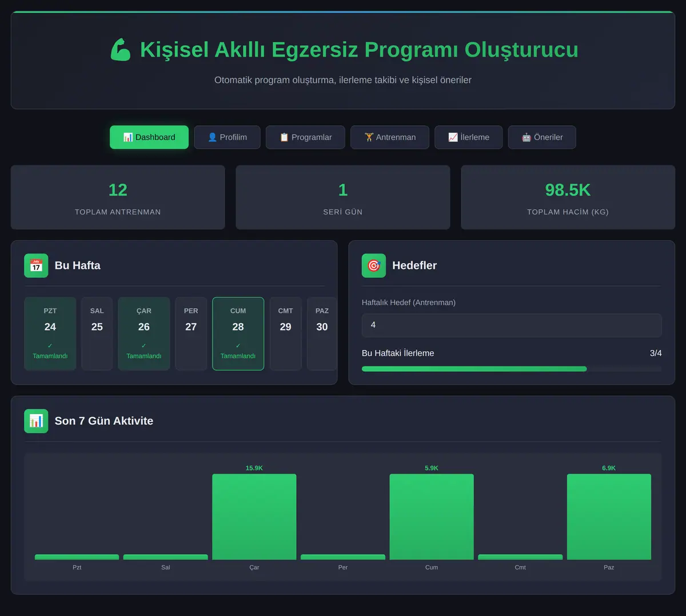
Task: Select the PAZ 30 day card
Action: click(x=322, y=333)
